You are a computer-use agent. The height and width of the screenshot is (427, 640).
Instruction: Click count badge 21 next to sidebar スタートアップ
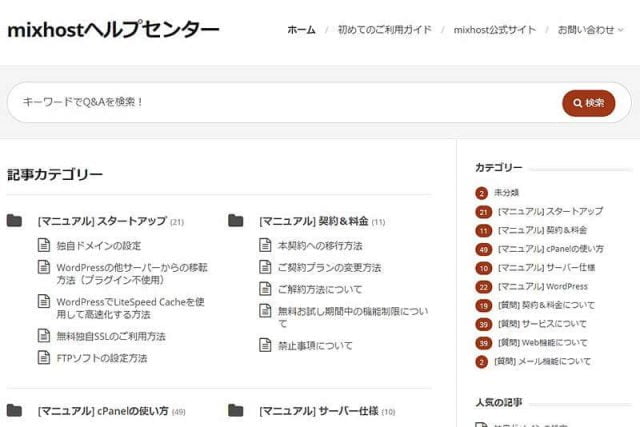[x=483, y=212]
